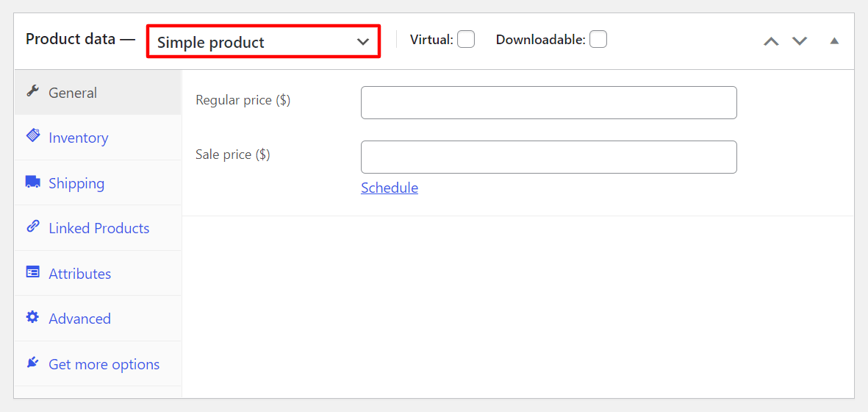Move Product data panel down with the arrow
Screen dimensions: 868x412
pyautogui.click(x=800, y=41)
